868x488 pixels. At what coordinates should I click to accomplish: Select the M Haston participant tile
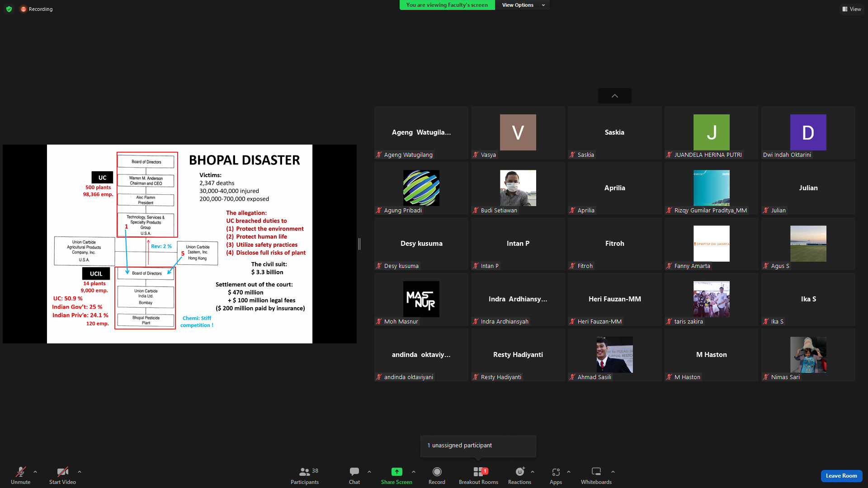coord(712,355)
